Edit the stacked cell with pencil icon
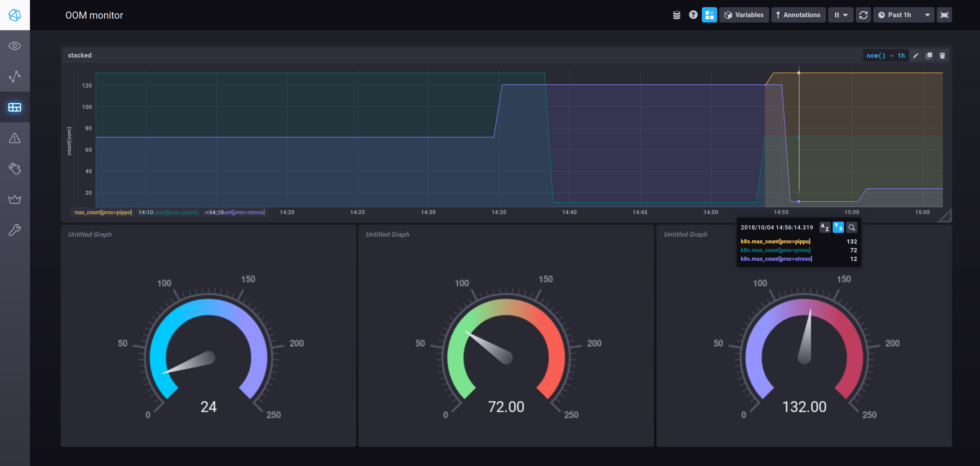Screen dimensions: 980x466 coord(916,56)
